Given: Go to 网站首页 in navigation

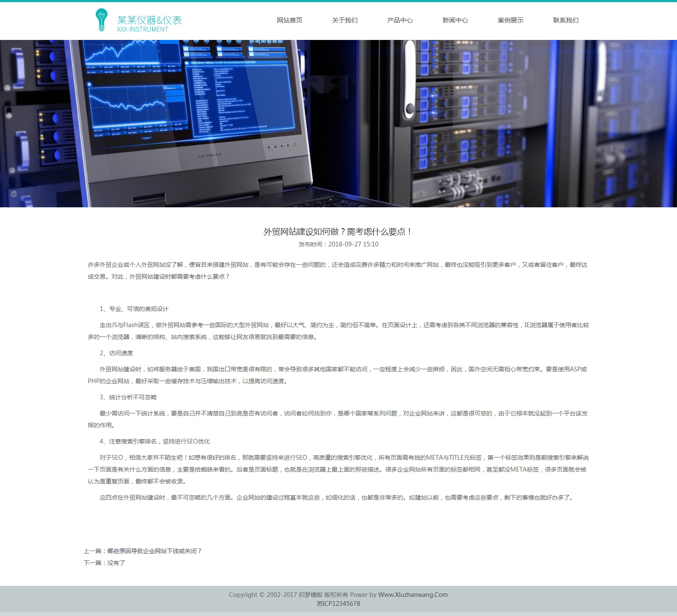Looking at the screenshot, I should pyautogui.click(x=289, y=20).
